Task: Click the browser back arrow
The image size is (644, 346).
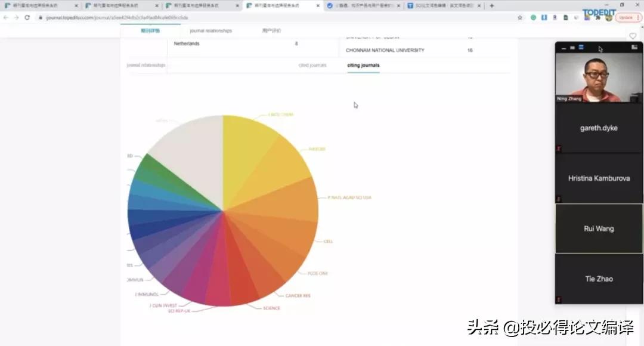Action: tap(6, 18)
